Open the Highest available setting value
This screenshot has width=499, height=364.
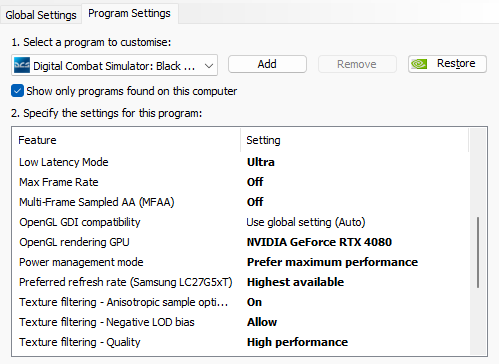[x=295, y=282]
